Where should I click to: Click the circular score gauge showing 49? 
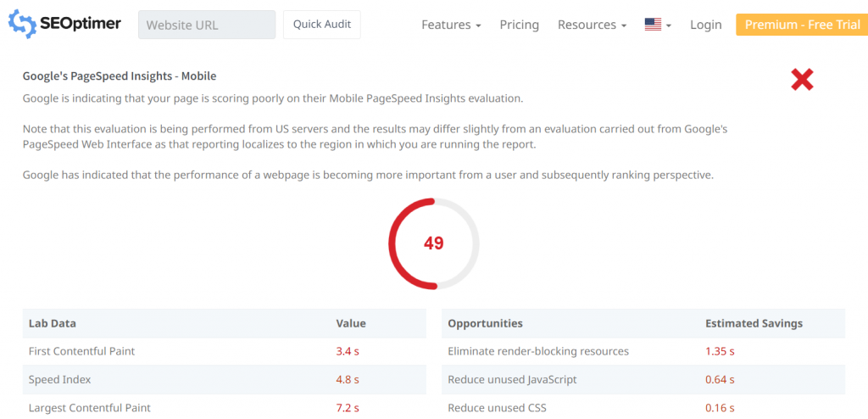pos(433,243)
